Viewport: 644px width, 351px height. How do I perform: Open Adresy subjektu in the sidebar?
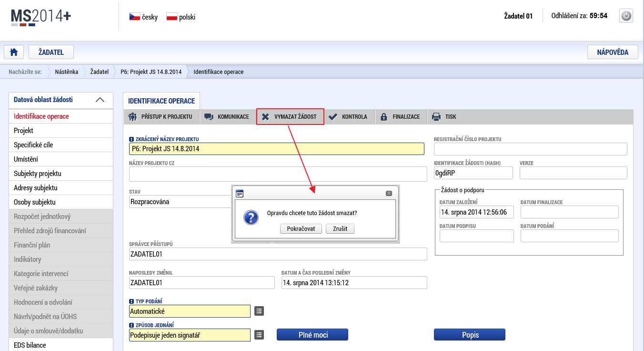pyautogui.click(x=61, y=188)
